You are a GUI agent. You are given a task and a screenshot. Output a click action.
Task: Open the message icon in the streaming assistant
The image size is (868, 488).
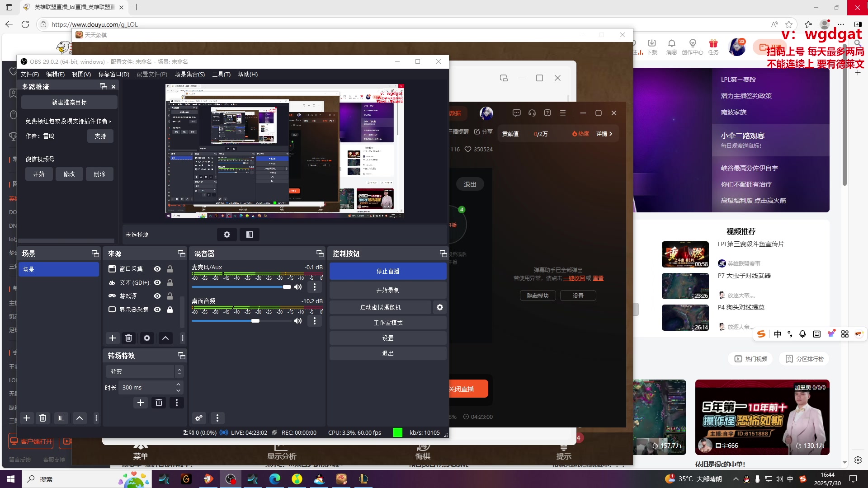(x=517, y=113)
